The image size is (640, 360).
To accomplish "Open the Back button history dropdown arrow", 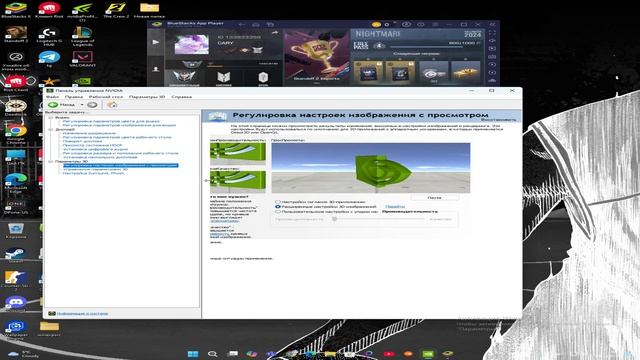I will [82, 105].
